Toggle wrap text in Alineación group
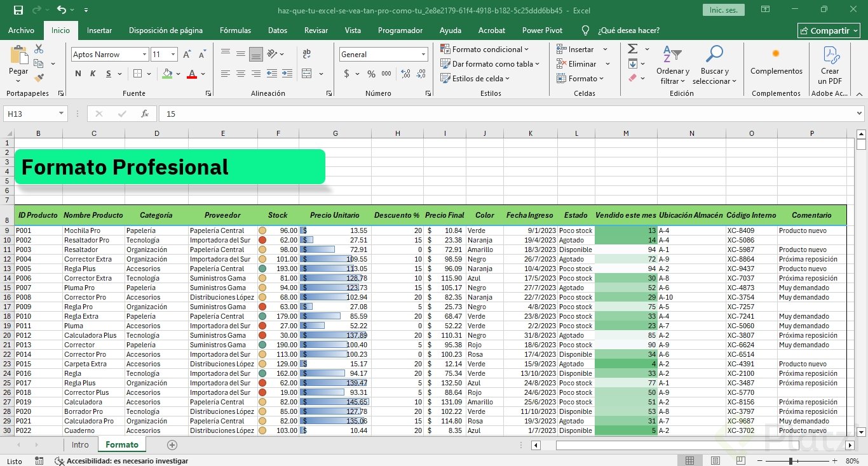 pos(307,54)
